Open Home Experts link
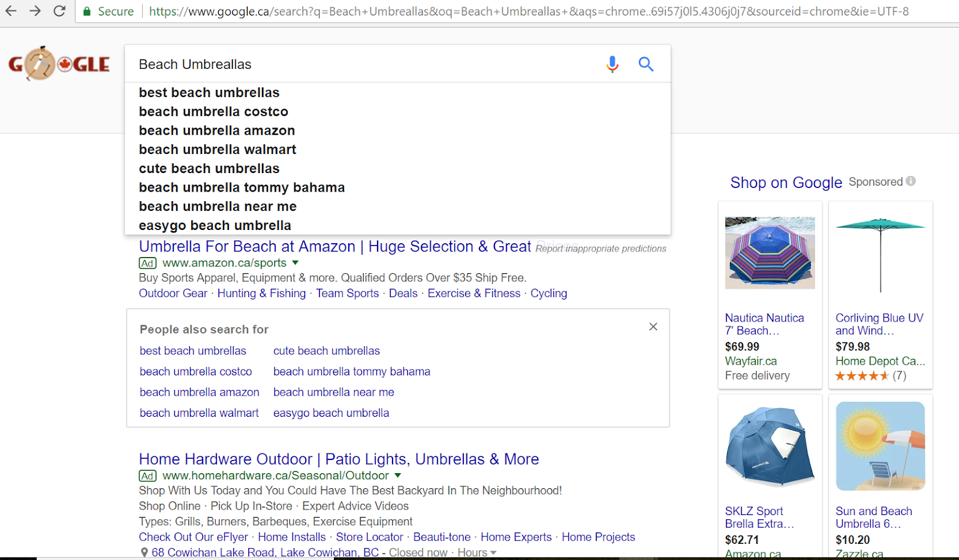Viewport: 959px width, 560px height. 516,537
